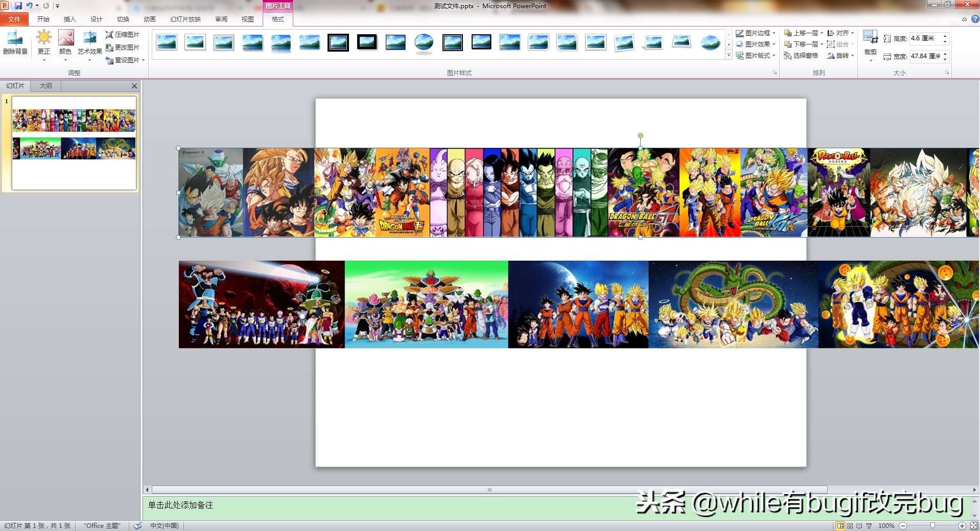The width and height of the screenshot is (980, 531).
Task: Open the 上移一层 (Bring Forward) dropdown arrow
Action: pos(822,33)
